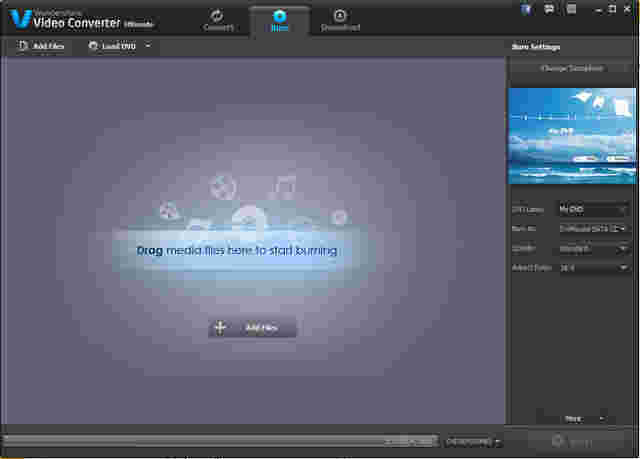Click the 'Drag media files here' text area

pos(237,251)
